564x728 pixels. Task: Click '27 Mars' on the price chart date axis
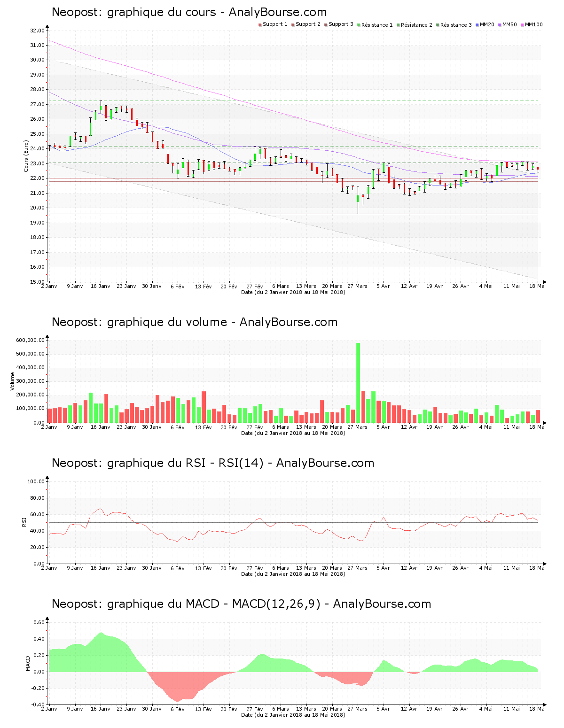(358, 286)
